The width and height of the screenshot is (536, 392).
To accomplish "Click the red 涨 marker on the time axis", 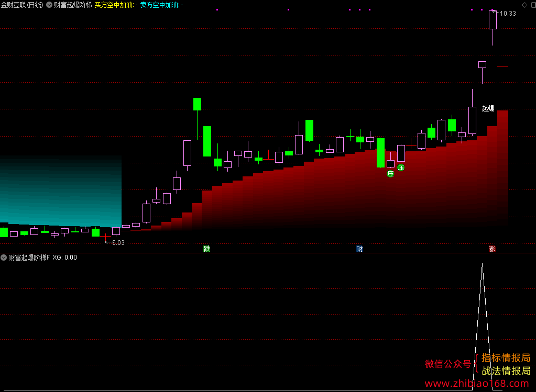I will pos(492,249).
